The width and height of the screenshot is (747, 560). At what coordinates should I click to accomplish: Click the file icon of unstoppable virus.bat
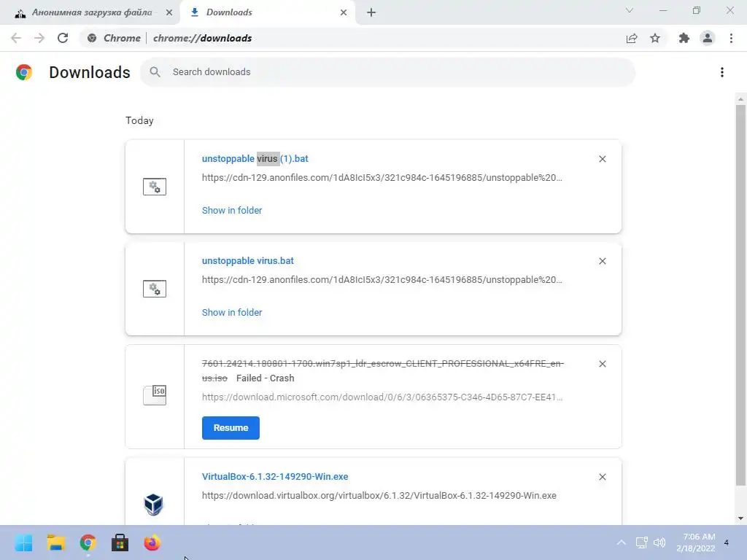coord(155,289)
